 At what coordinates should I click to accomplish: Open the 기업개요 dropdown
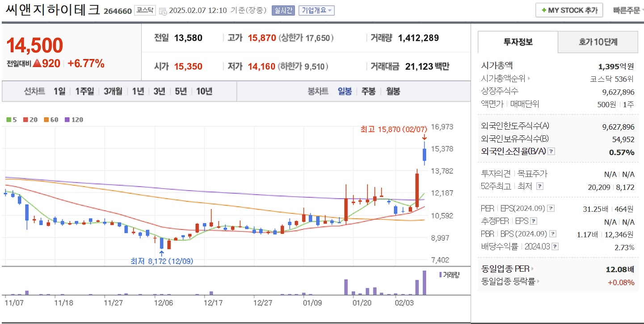[316, 11]
